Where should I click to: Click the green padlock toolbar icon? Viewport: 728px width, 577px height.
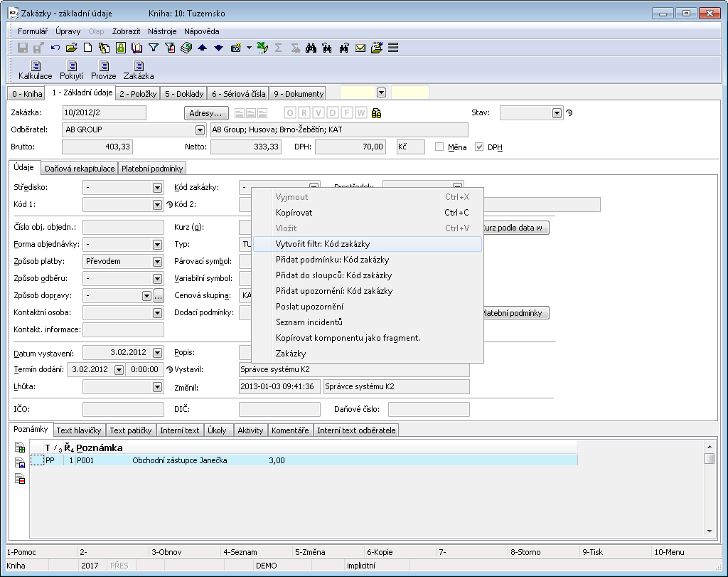[x=120, y=48]
